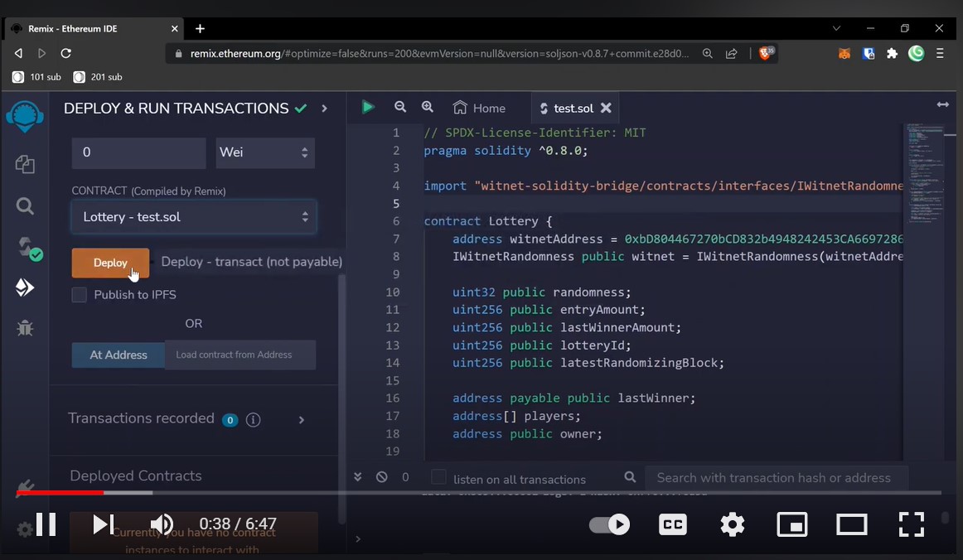
Task: Click line 6 contract Lottery code
Action: point(489,221)
